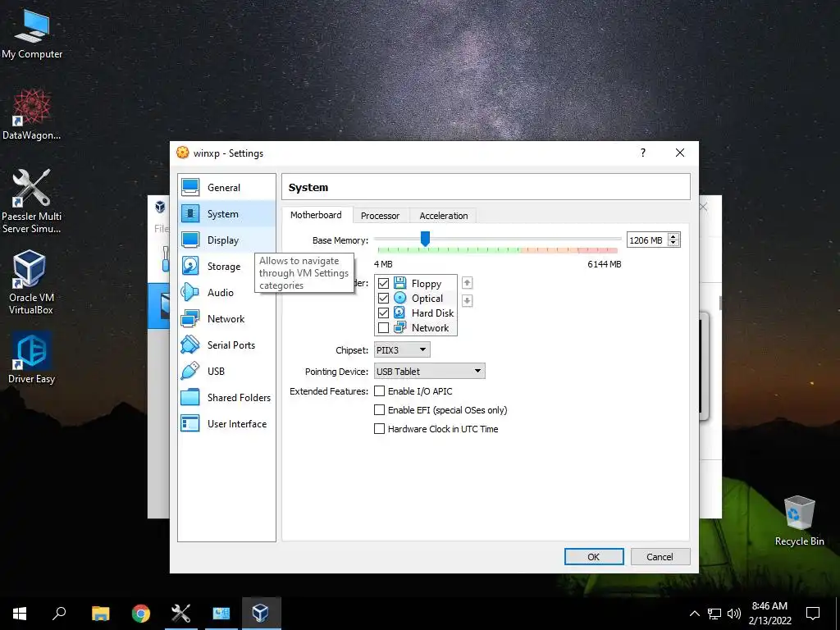Click the Cancel button
This screenshot has width=840, height=630.
pyautogui.click(x=660, y=557)
